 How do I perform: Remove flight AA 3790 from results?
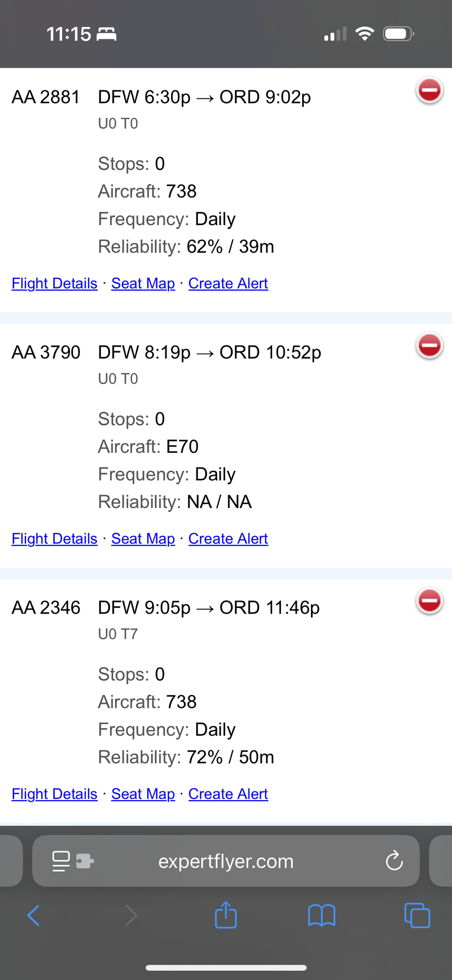click(x=428, y=346)
